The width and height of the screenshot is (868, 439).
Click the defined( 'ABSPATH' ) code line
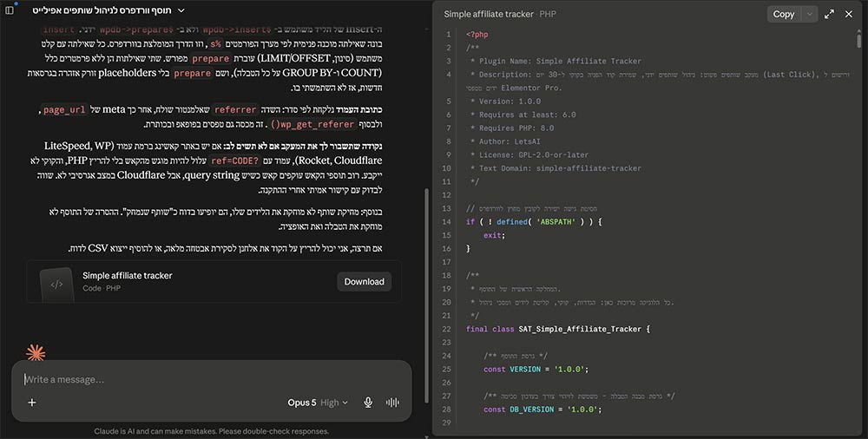point(534,222)
